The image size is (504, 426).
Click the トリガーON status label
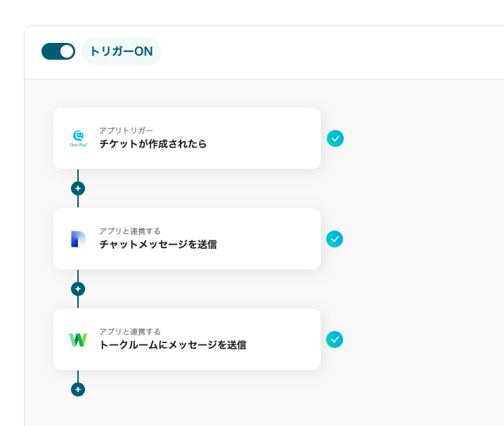[x=121, y=51]
